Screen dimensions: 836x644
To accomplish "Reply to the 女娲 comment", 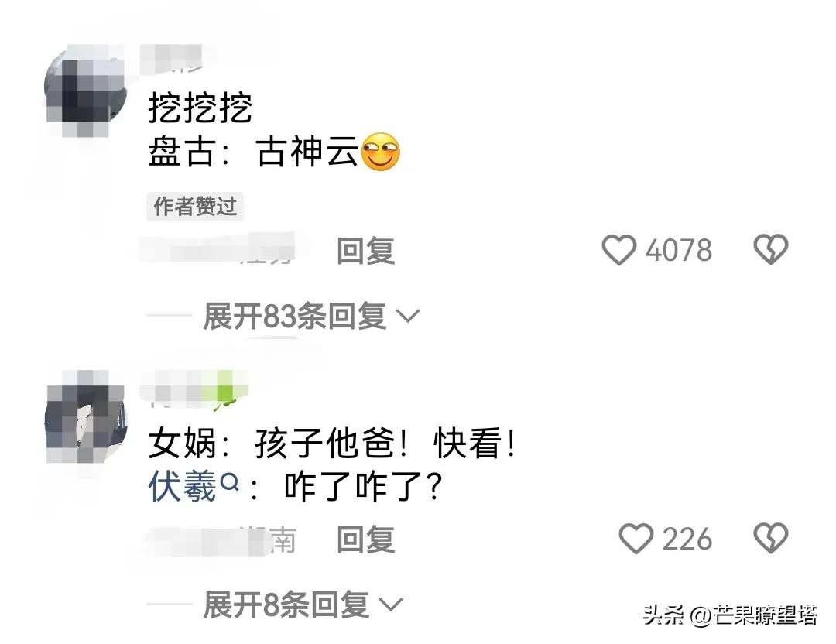I will pyautogui.click(x=365, y=539).
